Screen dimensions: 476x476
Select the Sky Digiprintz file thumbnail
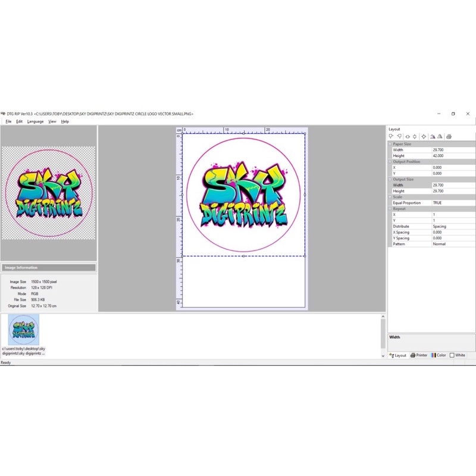coord(24,330)
